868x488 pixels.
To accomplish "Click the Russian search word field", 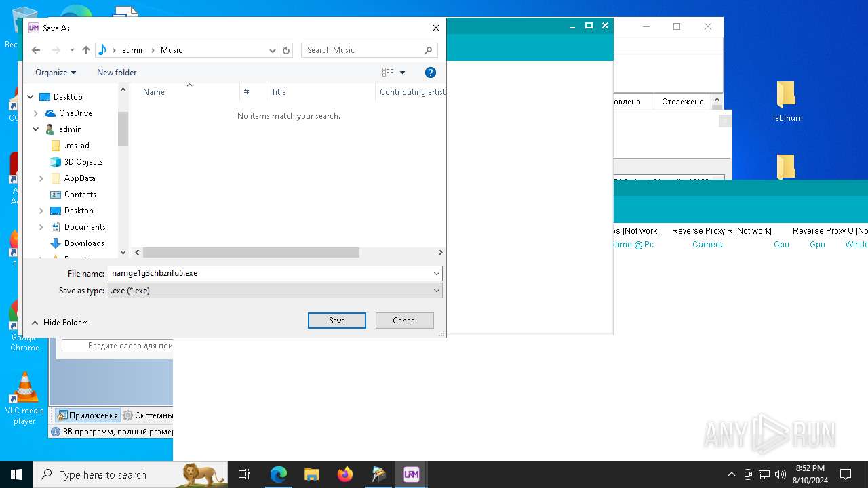I will point(117,346).
